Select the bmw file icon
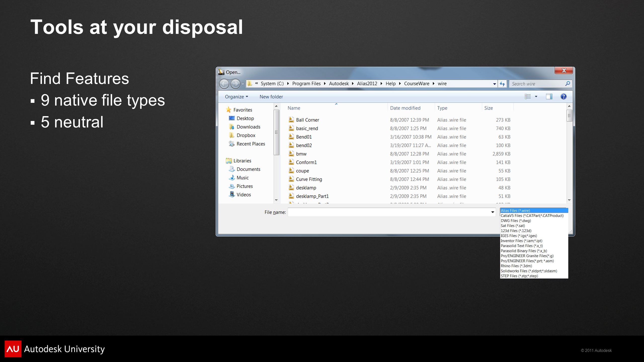The height and width of the screenshot is (362, 644). 291,154
